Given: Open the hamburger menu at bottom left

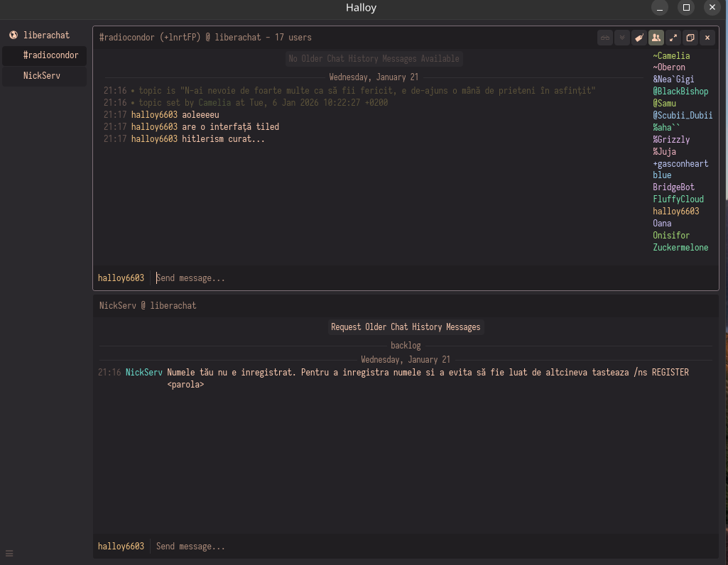Looking at the screenshot, I should [9, 553].
